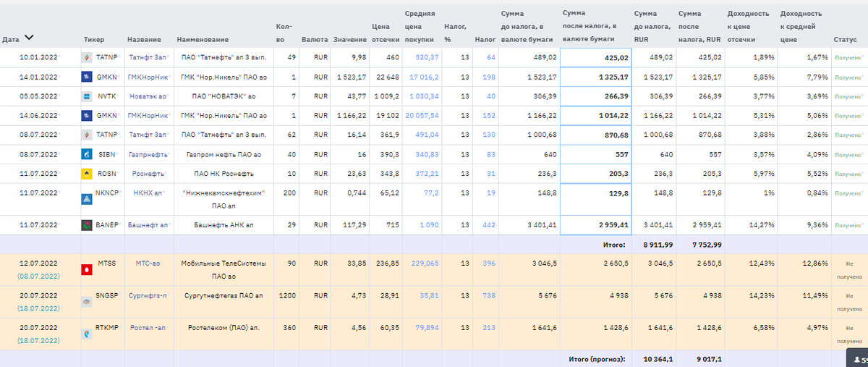Click the Итого (прогноз) label

pos(597,358)
